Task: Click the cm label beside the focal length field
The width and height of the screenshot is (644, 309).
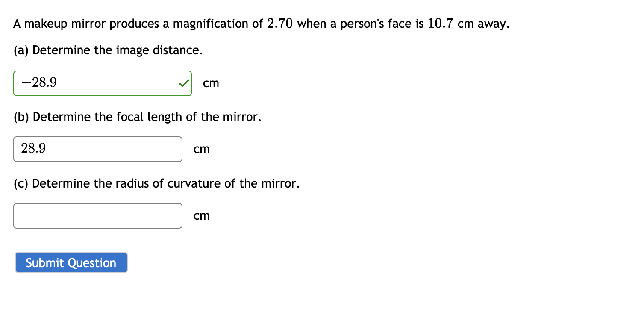Action: (x=201, y=149)
